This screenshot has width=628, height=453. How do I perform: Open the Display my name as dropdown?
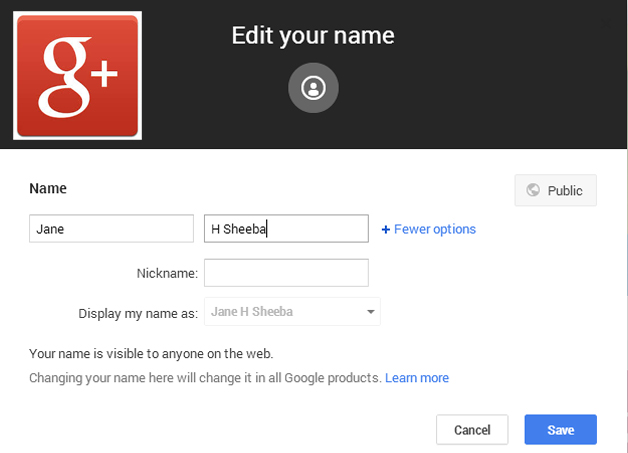[292, 312]
